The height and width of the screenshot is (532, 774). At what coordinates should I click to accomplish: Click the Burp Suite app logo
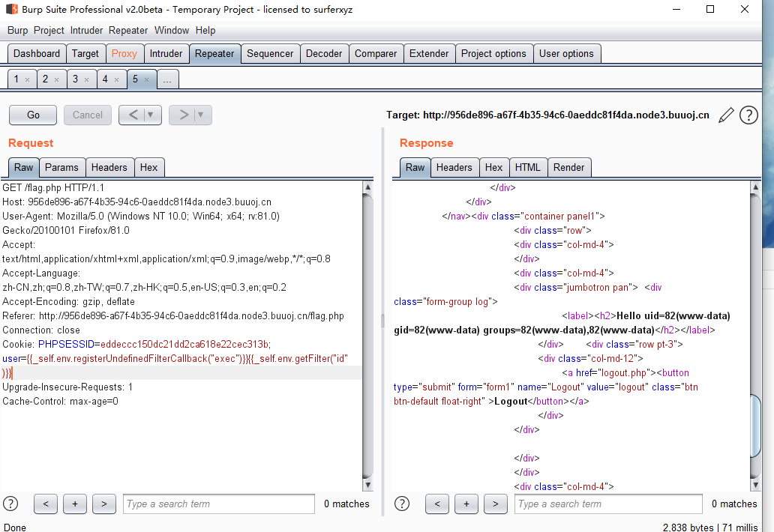coord(12,10)
